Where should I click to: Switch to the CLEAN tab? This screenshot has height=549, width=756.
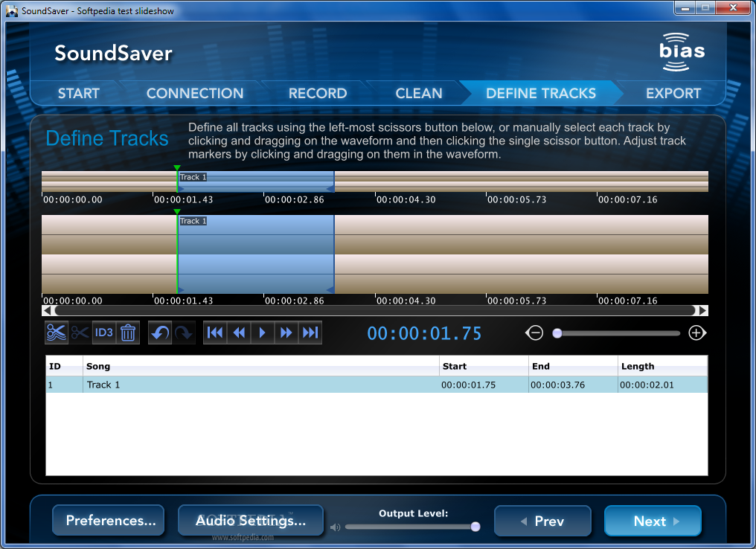[x=419, y=93]
